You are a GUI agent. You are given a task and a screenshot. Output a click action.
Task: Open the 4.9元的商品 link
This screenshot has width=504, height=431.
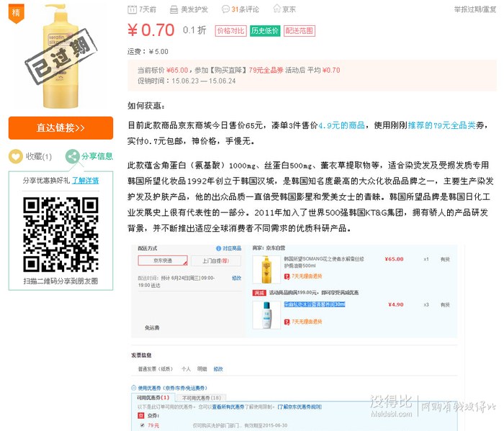click(x=341, y=125)
